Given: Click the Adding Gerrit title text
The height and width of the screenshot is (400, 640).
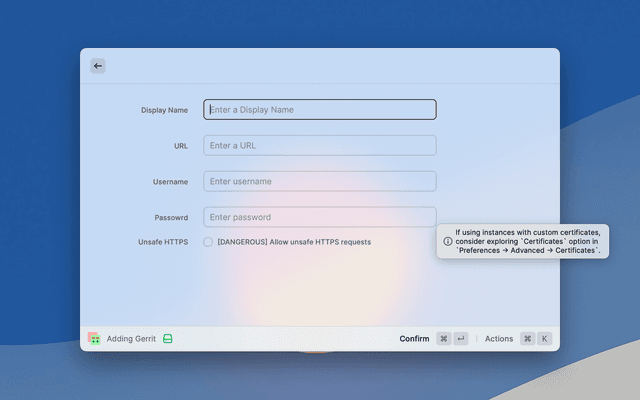Looking at the screenshot, I should point(131,339).
